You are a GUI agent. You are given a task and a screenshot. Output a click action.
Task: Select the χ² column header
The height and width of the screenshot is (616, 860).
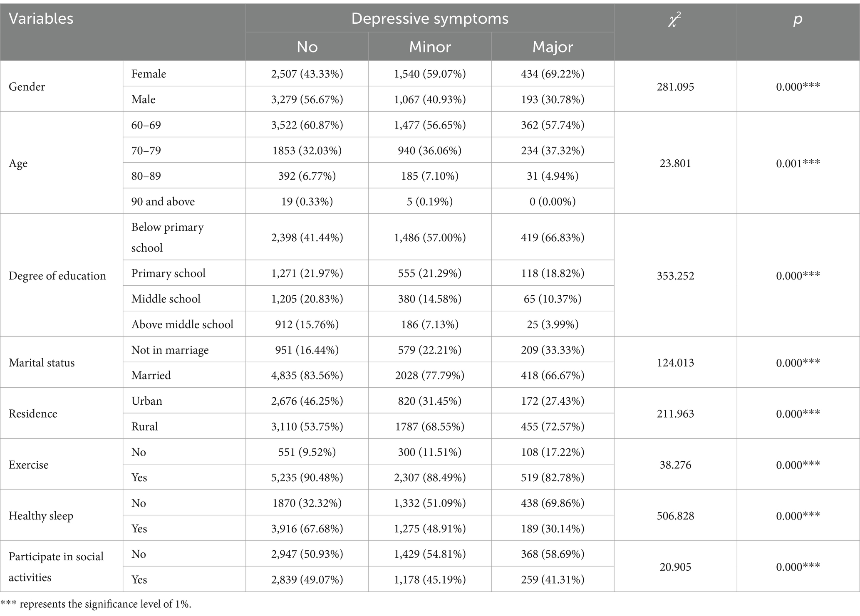tap(675, 32)
